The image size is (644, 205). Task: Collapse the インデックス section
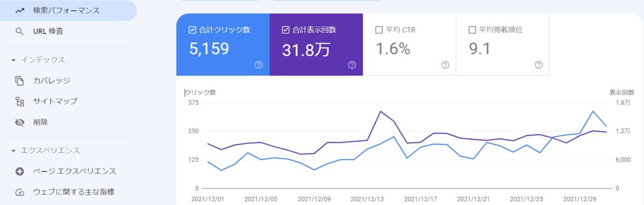[13, 60]
